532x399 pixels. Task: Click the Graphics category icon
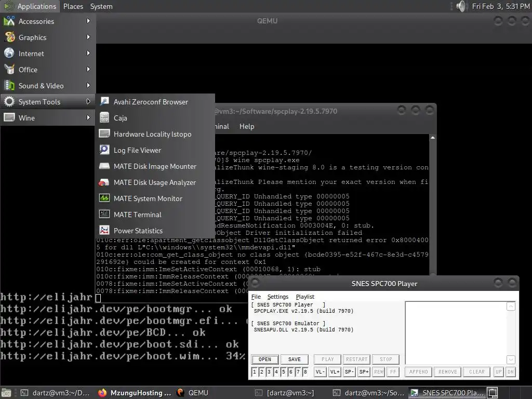pos(9,37)
